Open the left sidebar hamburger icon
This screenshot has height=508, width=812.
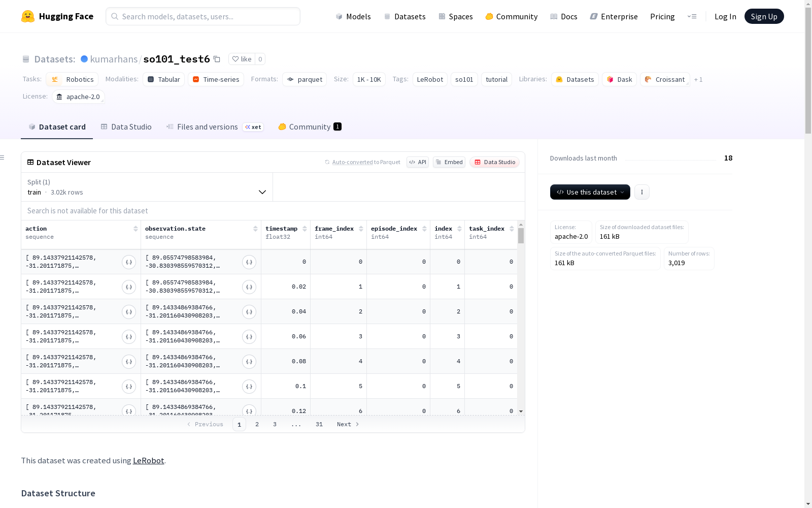[x=2, y=157]
